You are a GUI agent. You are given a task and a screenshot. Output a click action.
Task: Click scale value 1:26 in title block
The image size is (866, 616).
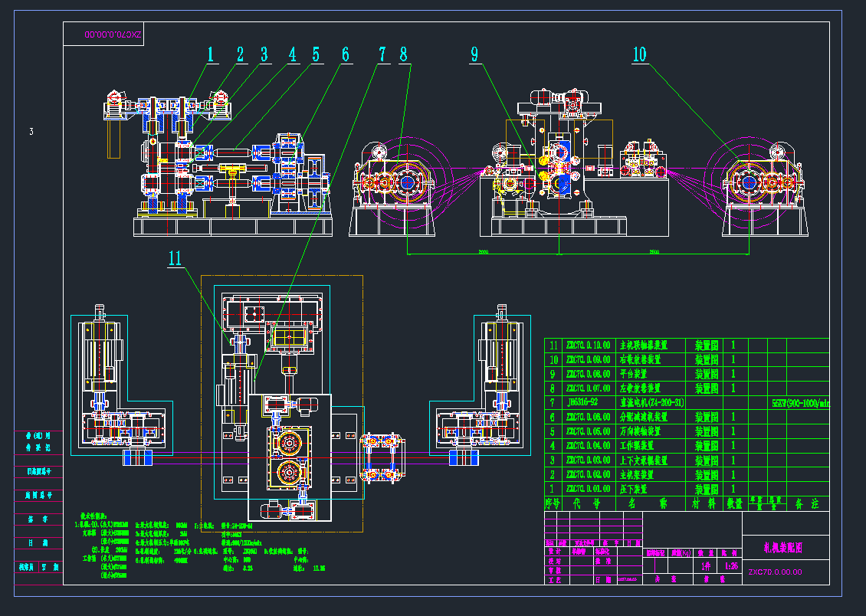(x=731, y=566)
